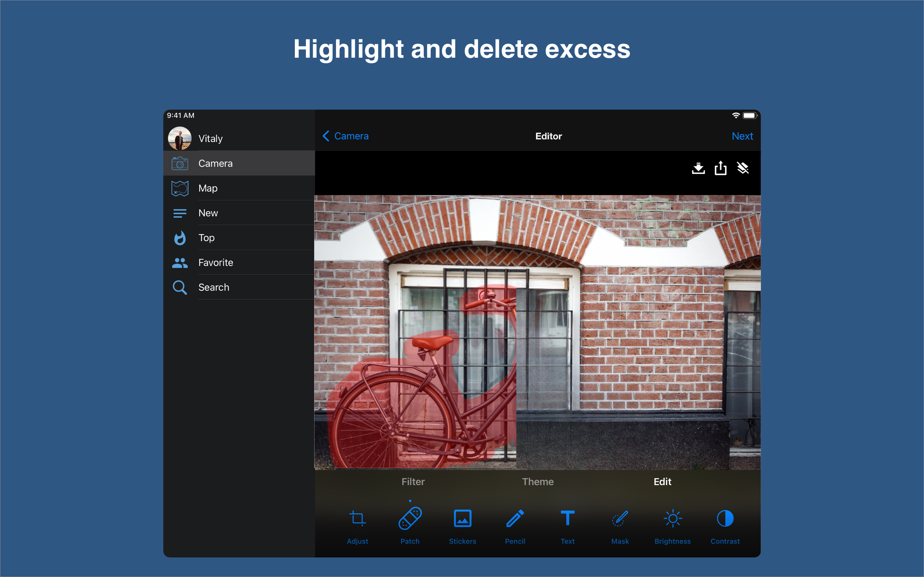The width and height of the screenshot is (924, 577).
Task: Select the Edit tab
Action: (662, 481)
